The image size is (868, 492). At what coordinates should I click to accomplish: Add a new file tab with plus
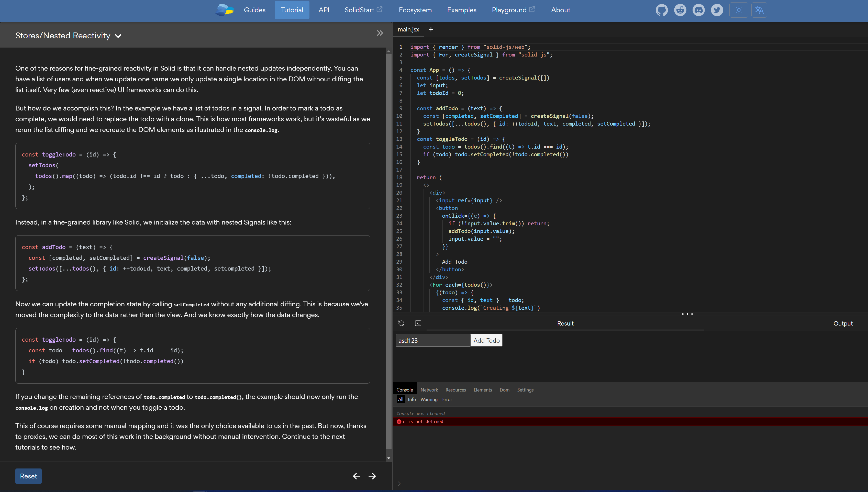tap(431, 29)
